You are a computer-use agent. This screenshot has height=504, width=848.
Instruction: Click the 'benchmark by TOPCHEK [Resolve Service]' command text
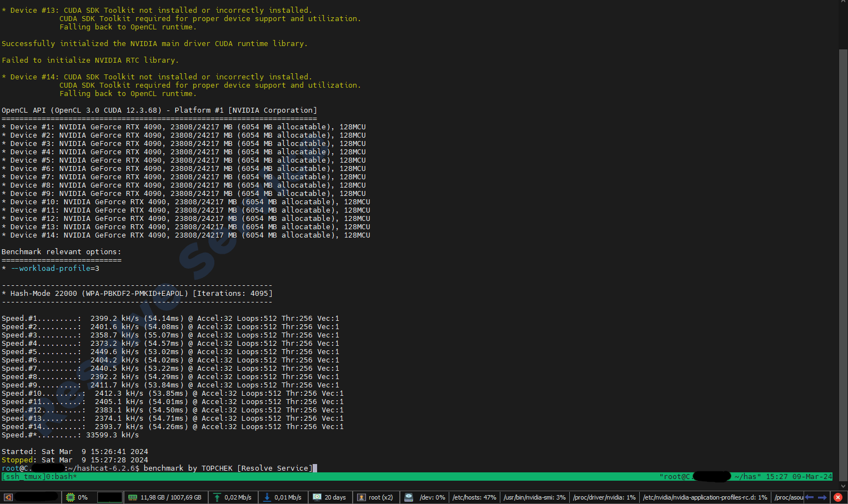pos(228,468)
